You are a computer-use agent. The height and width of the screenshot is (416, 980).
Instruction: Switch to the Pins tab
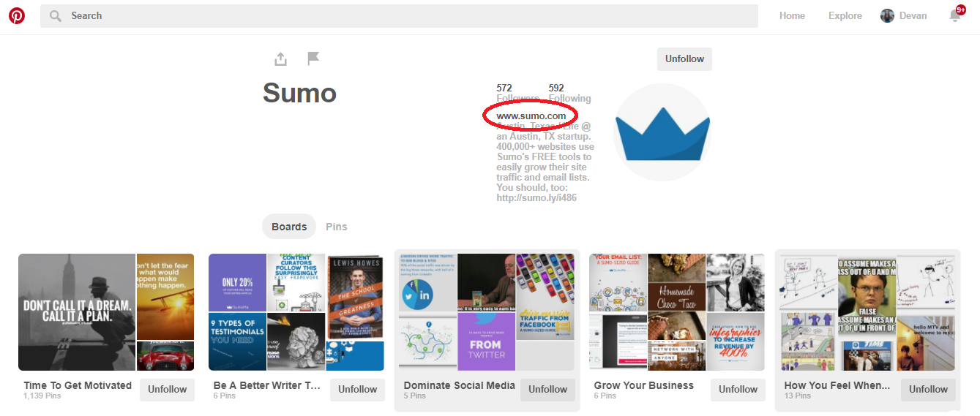[x=337, y=227]
